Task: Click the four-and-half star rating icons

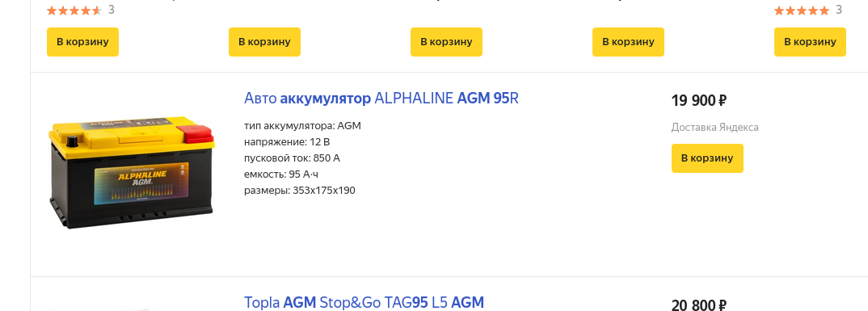Action: coord(74,10)
